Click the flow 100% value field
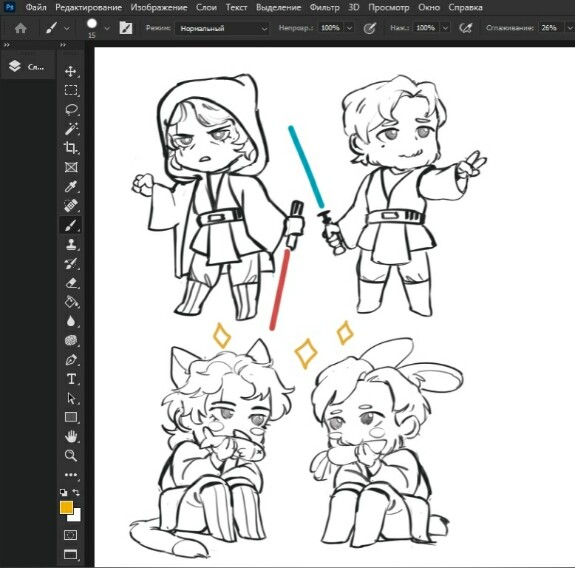This screenshot has height=568, width=575. (x=426, y=28)
